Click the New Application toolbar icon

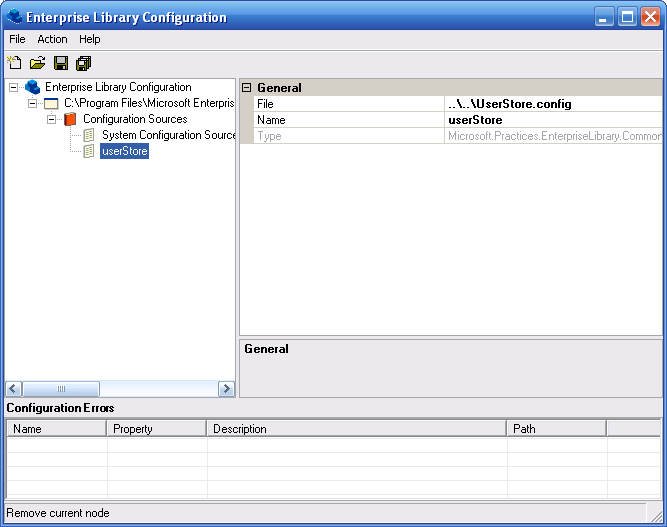click(x=15, y=63)
